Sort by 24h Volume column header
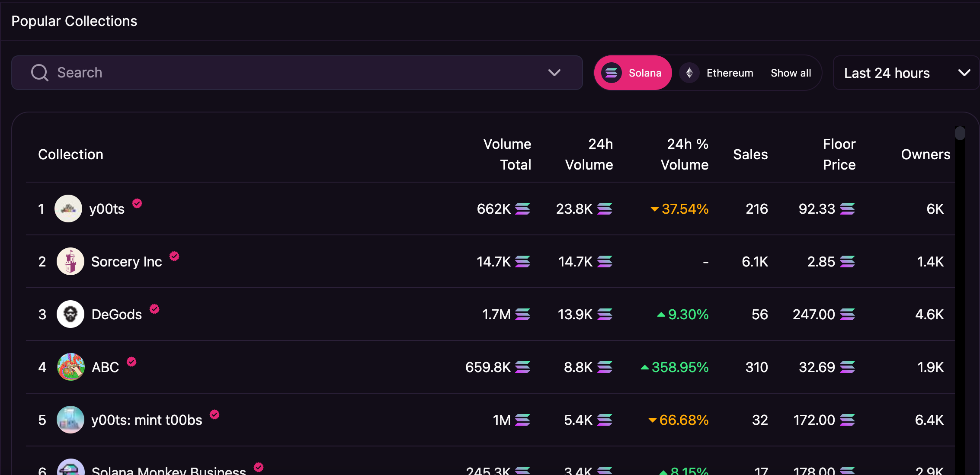This screenshot has height=475, width=980. (x=589, y=154)
